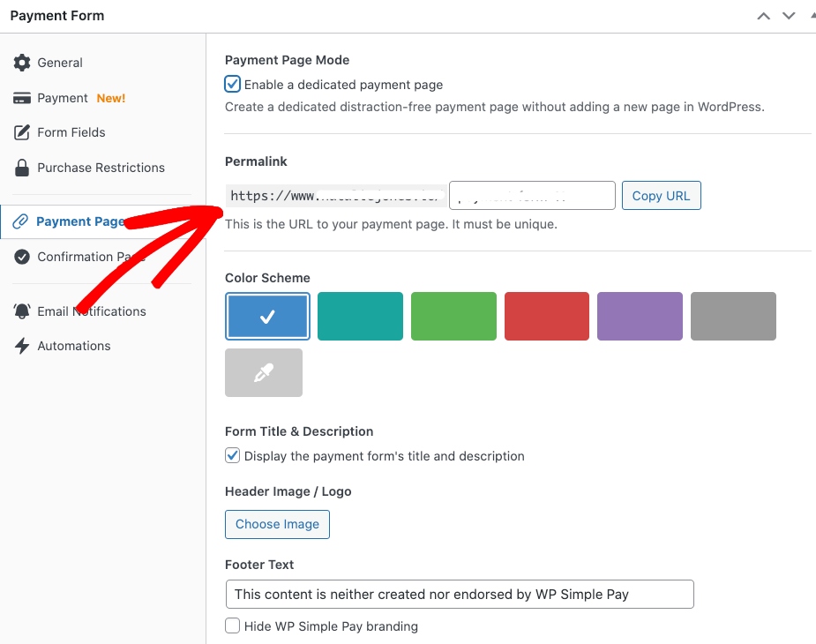Open the Form Fields tab
This screenshot has width=816, height=644.
pyautogui.click(x=71, y=132)
